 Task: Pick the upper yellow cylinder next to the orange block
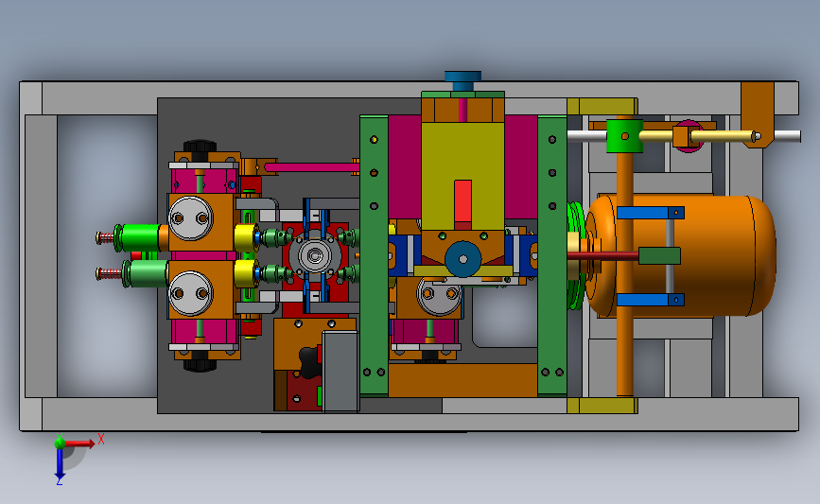pyautogui.click(x=245, y=238)
